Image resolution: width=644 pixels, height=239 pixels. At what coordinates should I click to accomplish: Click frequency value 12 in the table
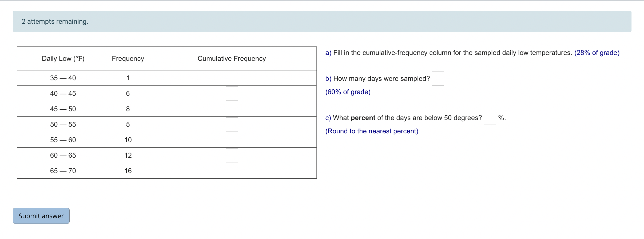point(128,155)
